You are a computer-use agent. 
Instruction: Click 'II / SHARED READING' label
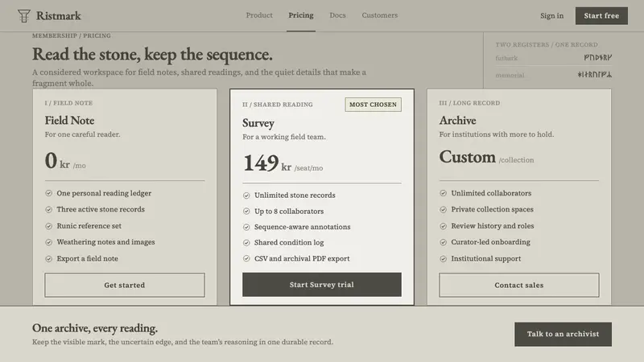(x=277, y=105)
